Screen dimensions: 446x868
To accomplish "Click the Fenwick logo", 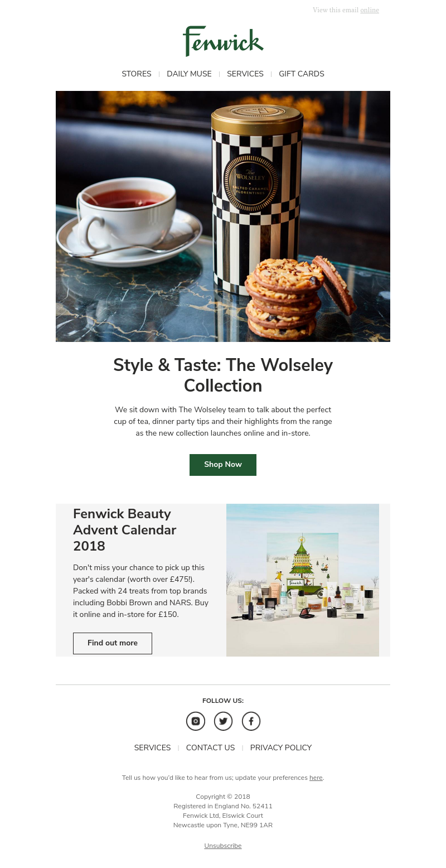I will pos(223,41).
